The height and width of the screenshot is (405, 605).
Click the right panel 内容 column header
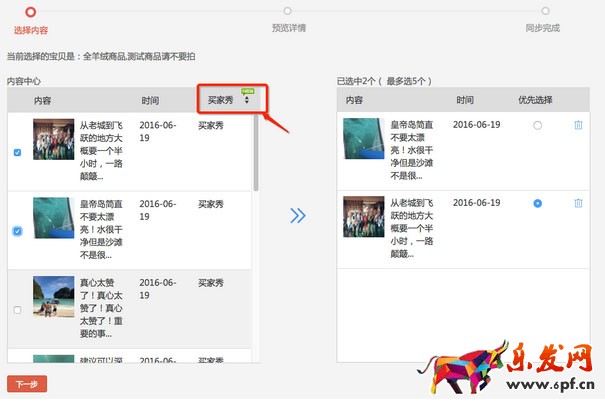pyautogui.click(x=354, y=100)
